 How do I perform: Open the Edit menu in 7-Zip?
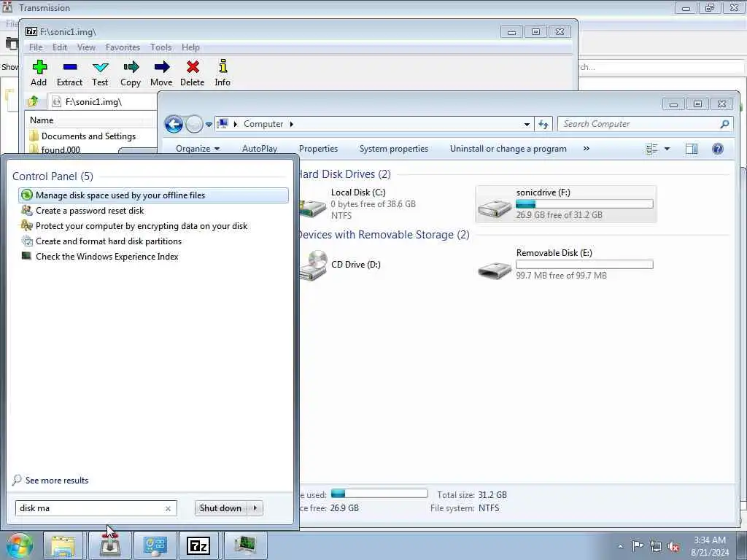click(x=60, y=47)
